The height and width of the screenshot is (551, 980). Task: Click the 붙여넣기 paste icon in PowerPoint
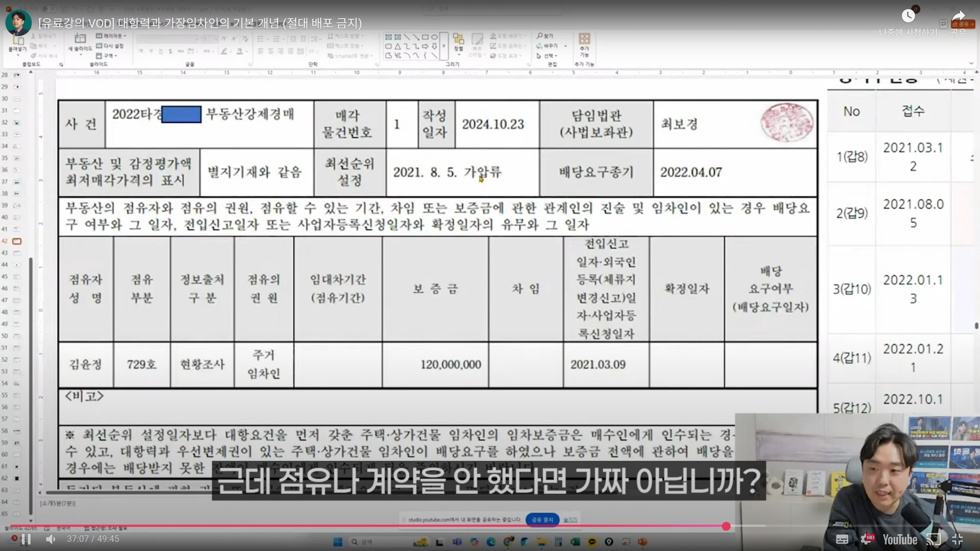click(x=18, y=39)
